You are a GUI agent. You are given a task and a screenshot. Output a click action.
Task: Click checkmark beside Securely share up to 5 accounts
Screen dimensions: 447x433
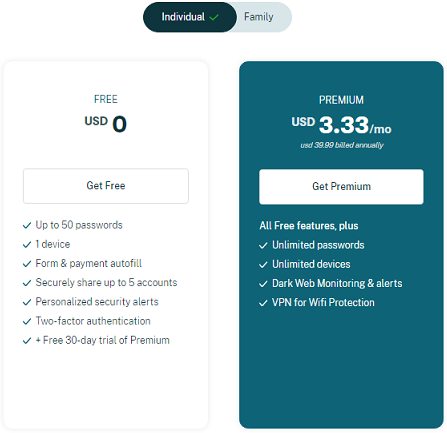[27, 283]
